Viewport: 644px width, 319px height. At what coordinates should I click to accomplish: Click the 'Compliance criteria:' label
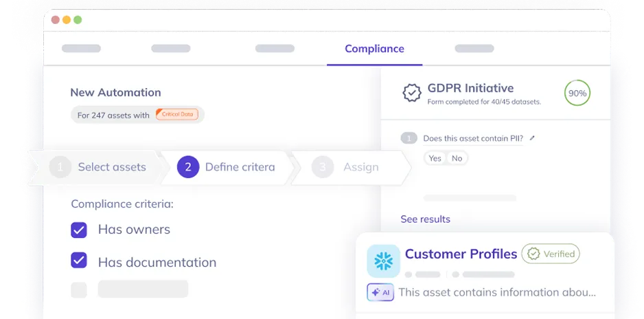coord(122,204)
